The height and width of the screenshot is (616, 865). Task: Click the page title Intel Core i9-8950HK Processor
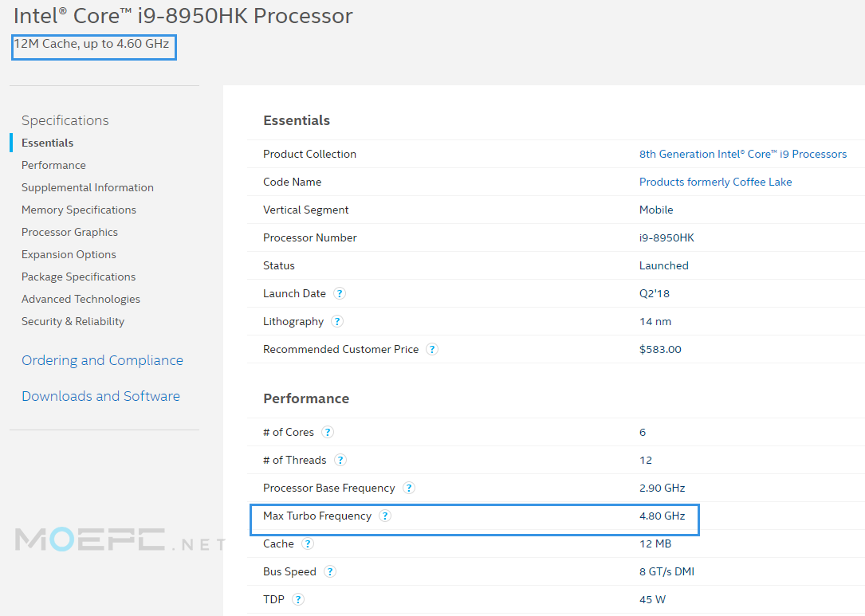[183, 15]
